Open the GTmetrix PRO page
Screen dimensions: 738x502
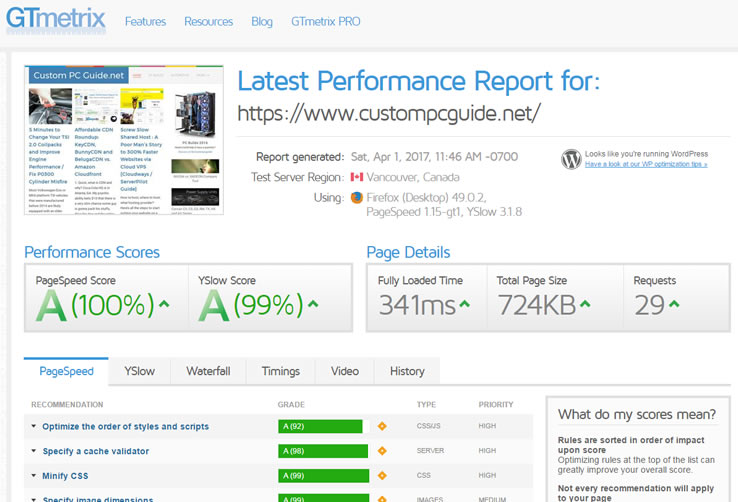(x=326, y=22)
